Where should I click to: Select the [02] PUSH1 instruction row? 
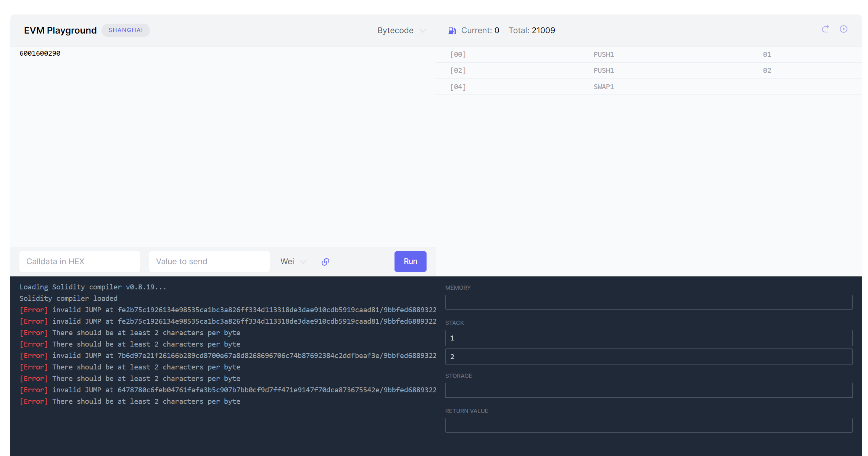click(649, 71)
